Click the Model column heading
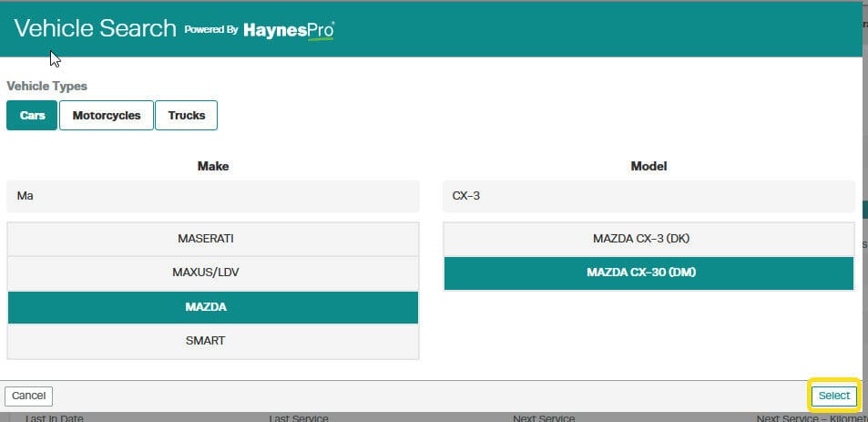The width and height of the screenshot is (868, 422). point(648,166)
